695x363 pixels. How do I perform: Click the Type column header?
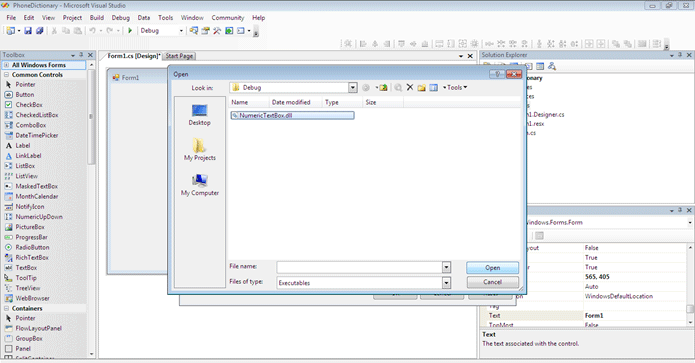[x=342, y=102]
